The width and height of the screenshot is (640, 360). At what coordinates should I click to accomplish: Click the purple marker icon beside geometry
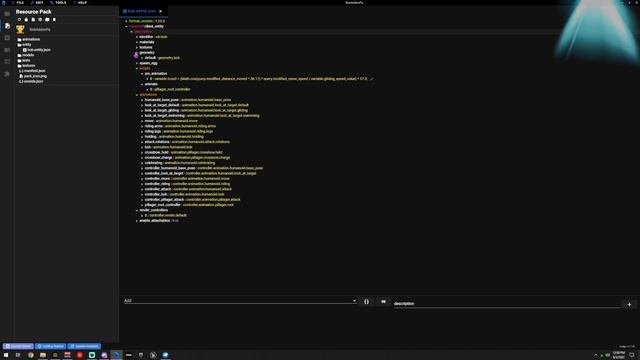pyautogui.click(x=136, y=55)
